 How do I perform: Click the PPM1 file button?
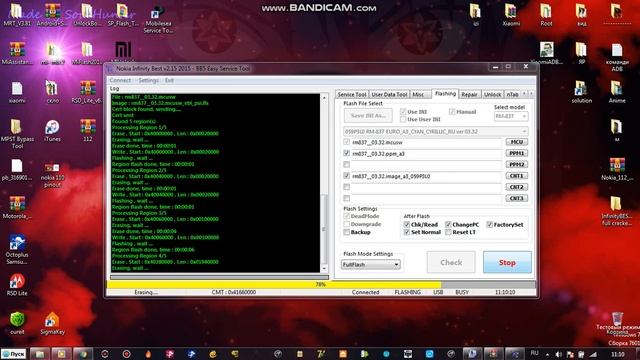[x=517, y=153]
